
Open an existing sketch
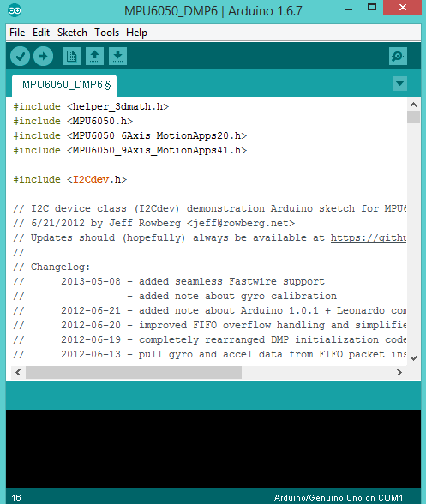click(94, 57)
